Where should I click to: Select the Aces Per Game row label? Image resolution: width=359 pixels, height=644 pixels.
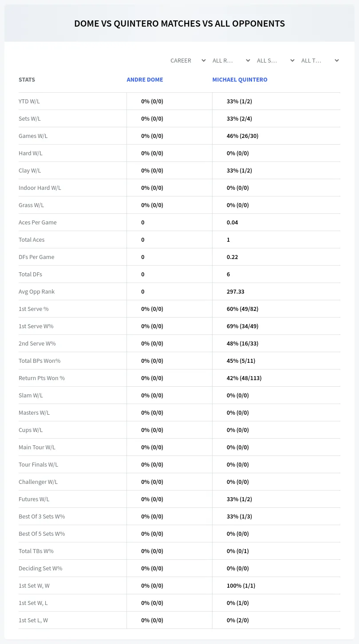pyautogui.click(x=38, y=223)
